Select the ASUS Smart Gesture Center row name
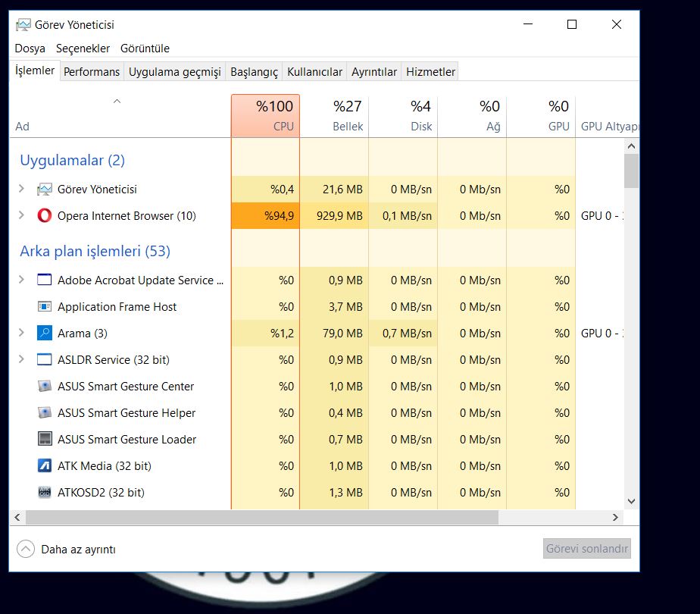This screenshot has width=700, height=614. (x=126, y=387)
